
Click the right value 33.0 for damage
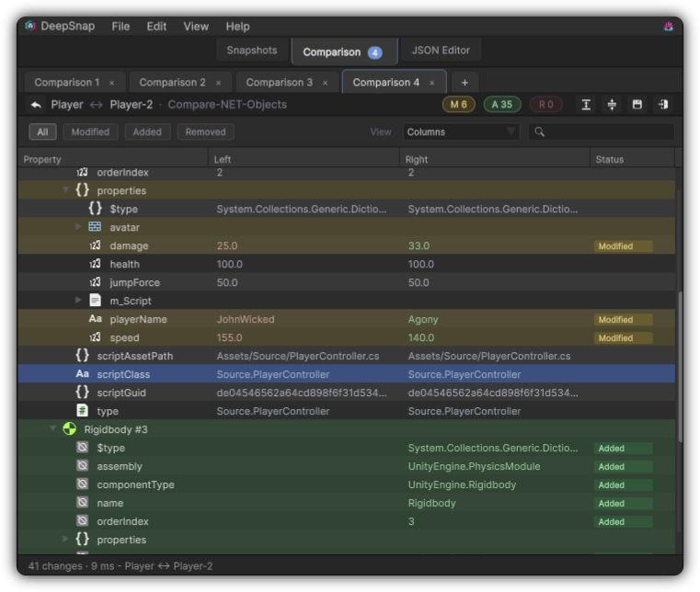click(419, 245)
